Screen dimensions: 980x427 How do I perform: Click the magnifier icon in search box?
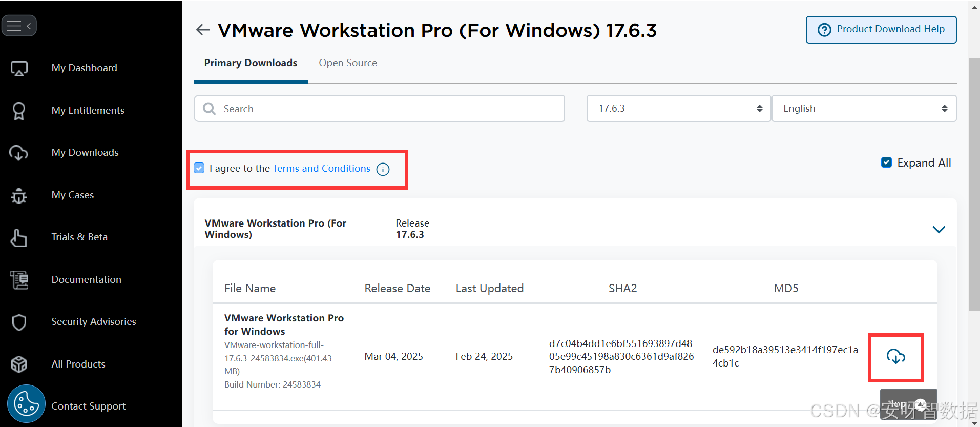pos(209,109)
